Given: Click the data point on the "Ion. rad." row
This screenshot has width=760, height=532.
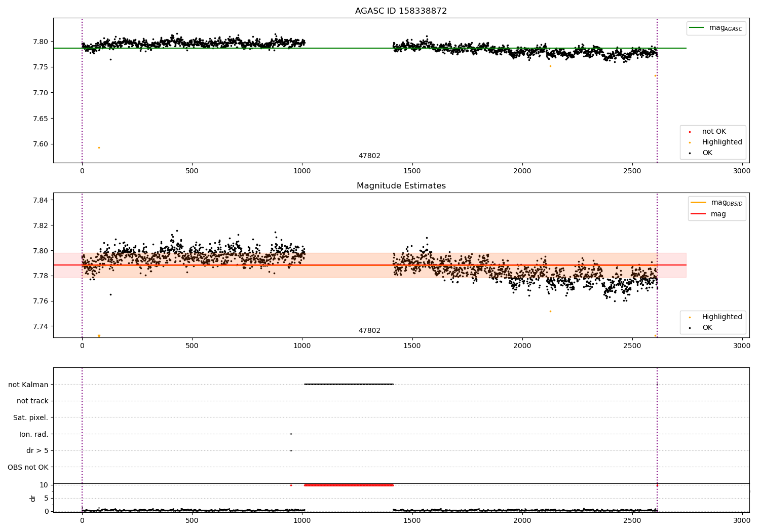Looking at the screenshot, I should (x=291, y=434).
